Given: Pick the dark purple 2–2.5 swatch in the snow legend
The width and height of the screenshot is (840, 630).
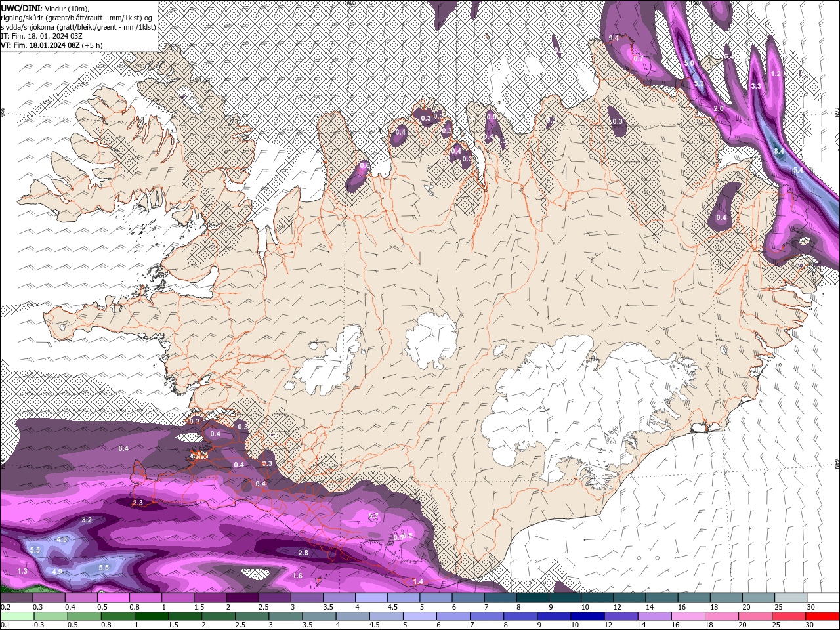Looking at the screenshot, I should point(242,598).
